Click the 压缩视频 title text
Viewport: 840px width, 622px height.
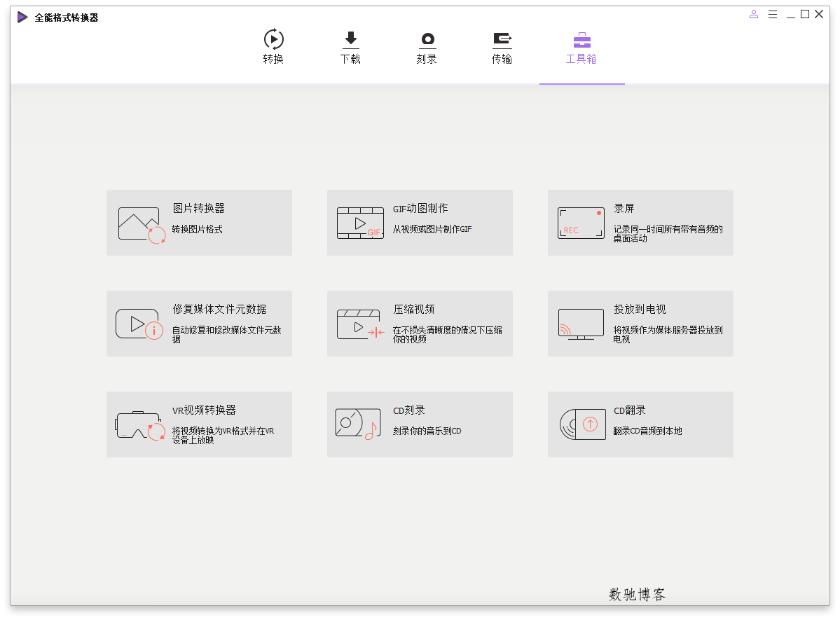[x=414, y=309]
